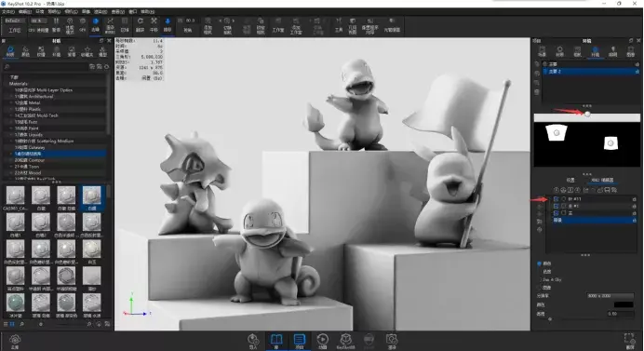Viewport: 644px width, 351px height.
Task: Expand the 17 Liquids material folder
Action: [10, 134]
